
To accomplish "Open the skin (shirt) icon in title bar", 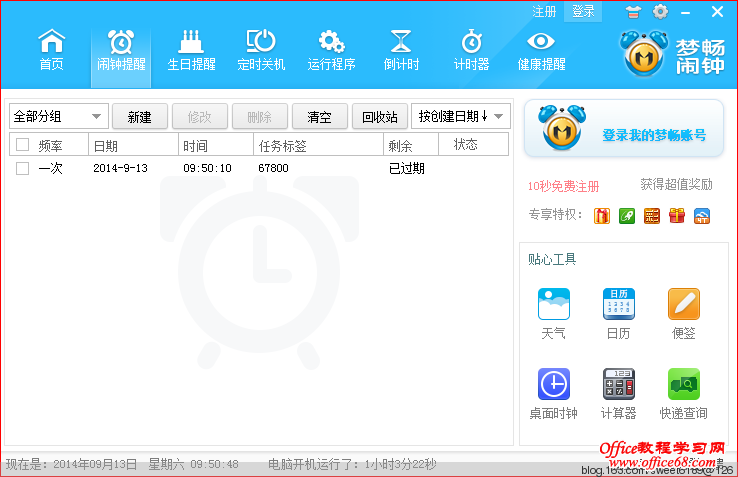I will tap(634, 12).
